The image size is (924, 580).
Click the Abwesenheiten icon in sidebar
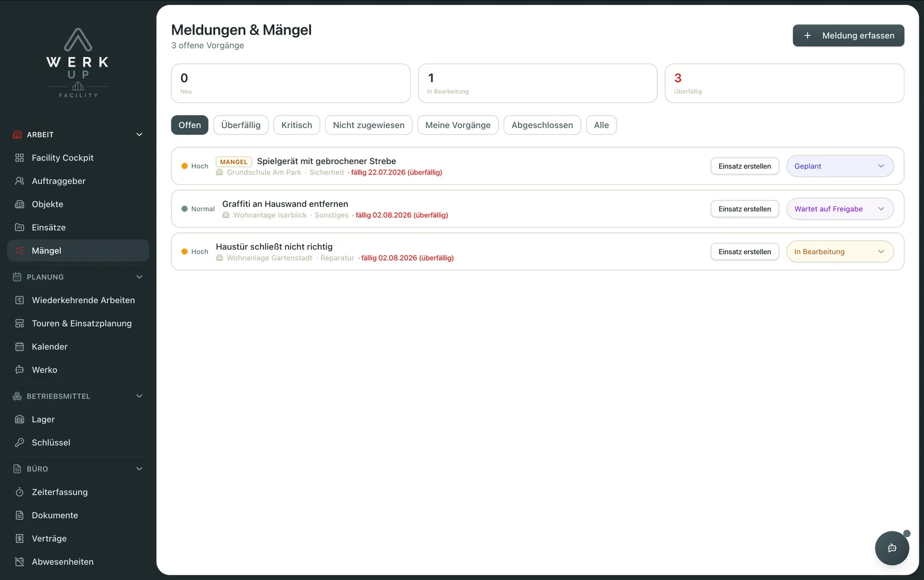click(x=20, y=562)
